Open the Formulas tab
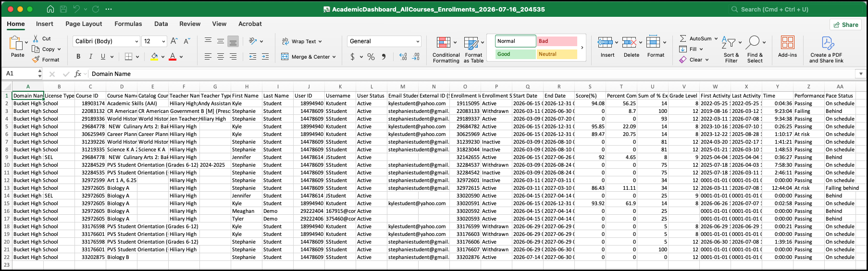This screenshot has height=271, width=868. 128,24
